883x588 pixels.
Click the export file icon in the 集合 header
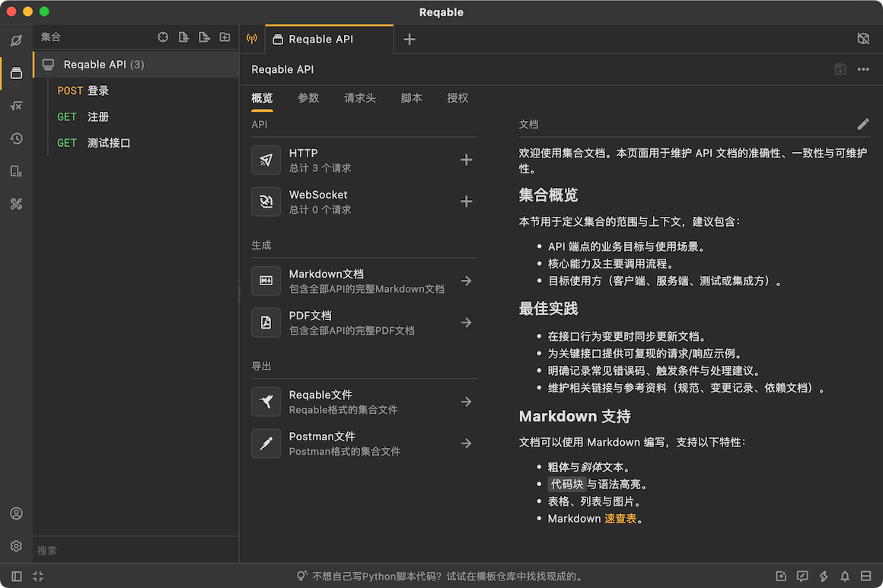point(205,37)
